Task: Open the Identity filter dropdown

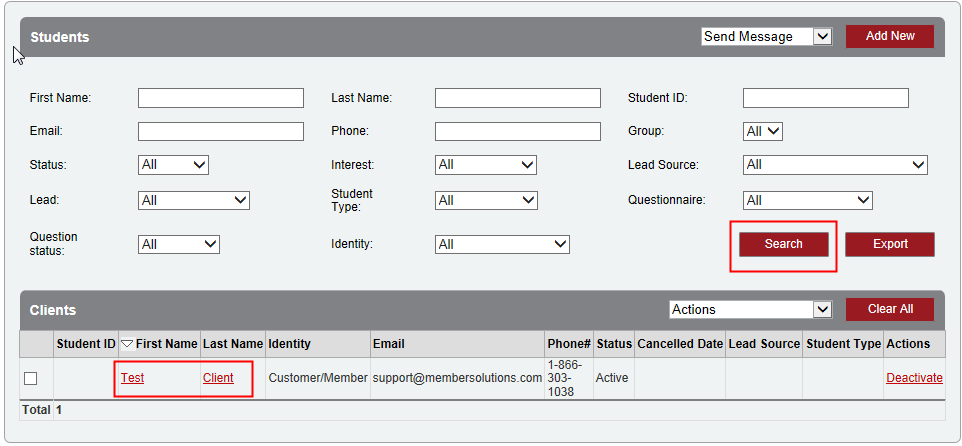Action: tap(502, 244)
